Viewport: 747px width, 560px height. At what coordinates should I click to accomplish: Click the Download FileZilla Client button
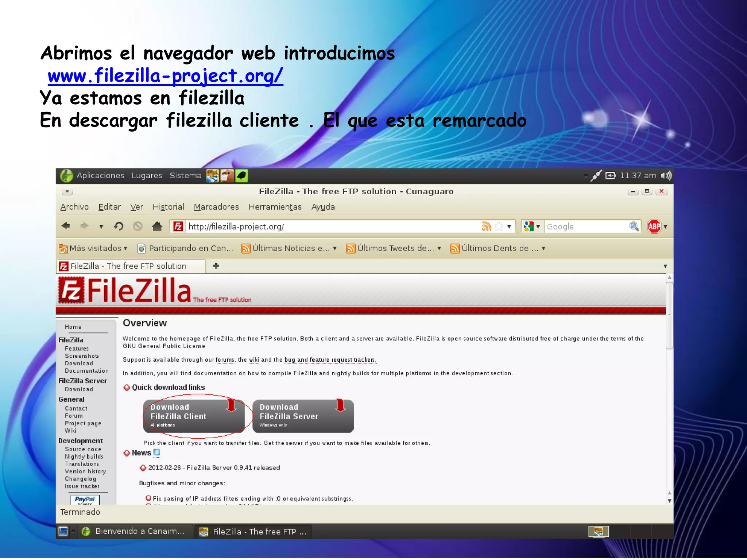pos(194,416)
